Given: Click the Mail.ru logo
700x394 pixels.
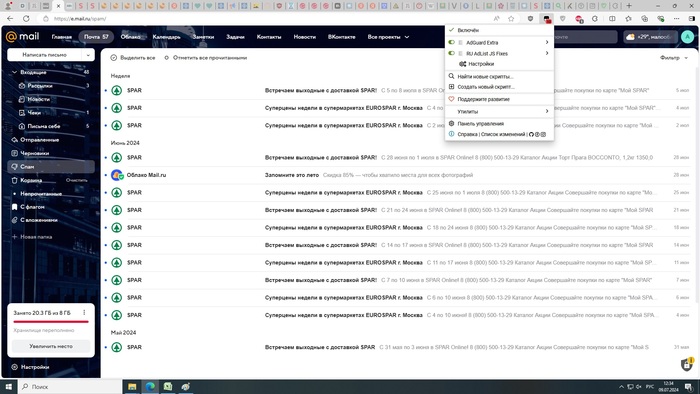Looking at the screenshot, I should point(22,37).
